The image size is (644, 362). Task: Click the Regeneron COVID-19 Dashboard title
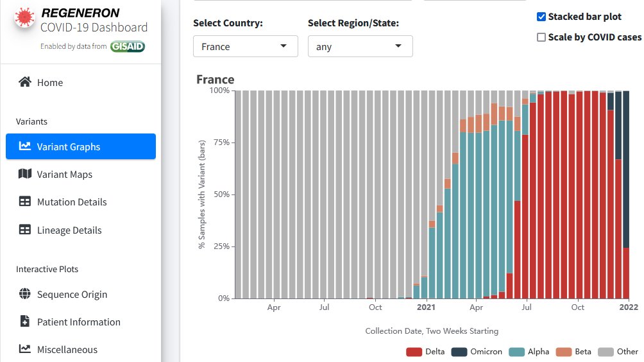pos(94,20)
